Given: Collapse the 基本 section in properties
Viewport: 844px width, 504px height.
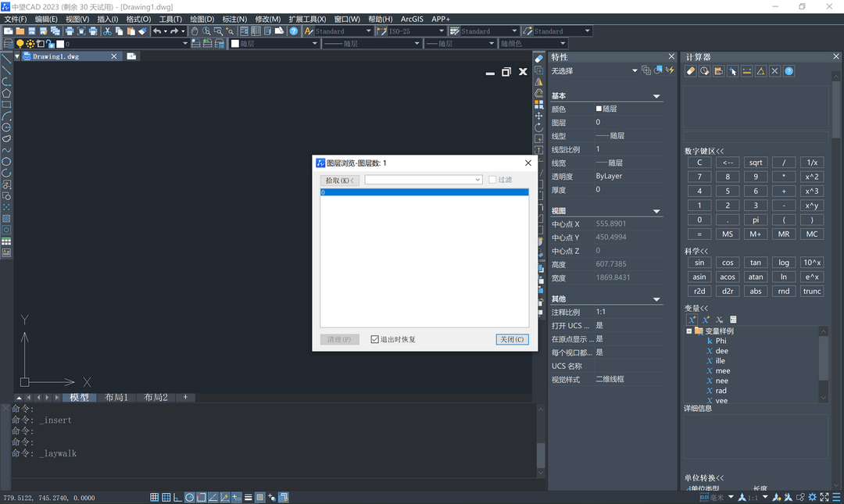Looking at the screenshot, I should [x=656, y=96].
